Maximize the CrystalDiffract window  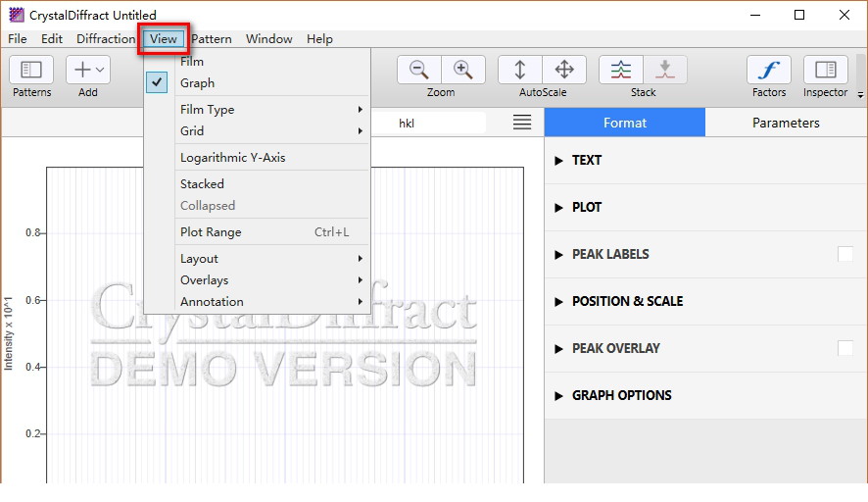click(x=799, y=15)
